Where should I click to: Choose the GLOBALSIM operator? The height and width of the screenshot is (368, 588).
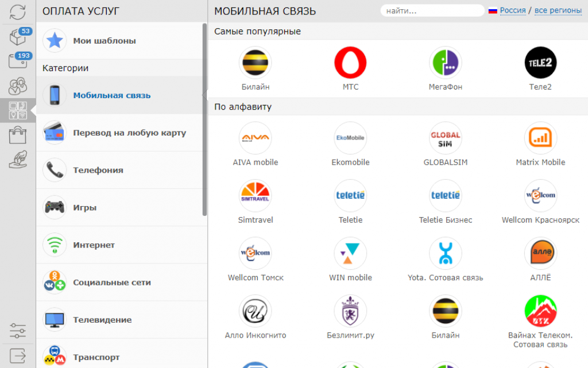click(x=446, y=138)
